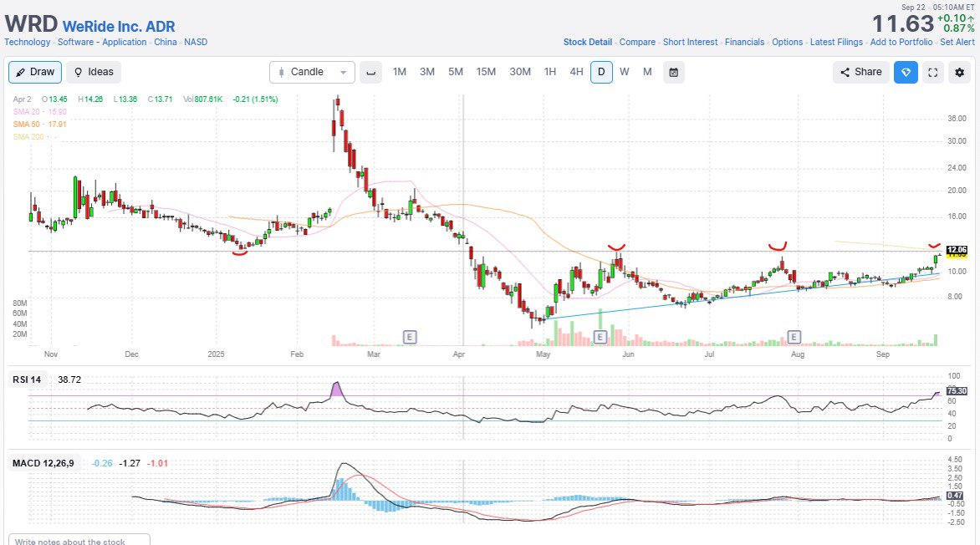
Task: Click the earnings E marker before August
Action: pos(794,337)
